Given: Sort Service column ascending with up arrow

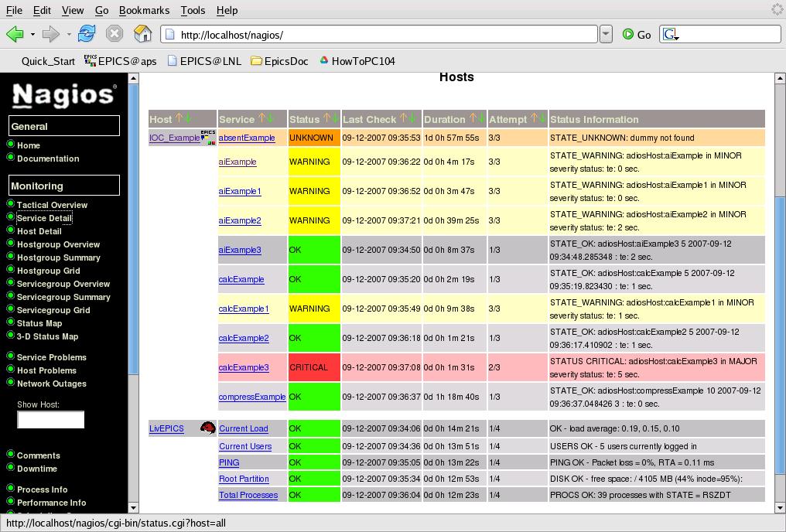Looking at the screenshot, I should [x=261, y=118].
